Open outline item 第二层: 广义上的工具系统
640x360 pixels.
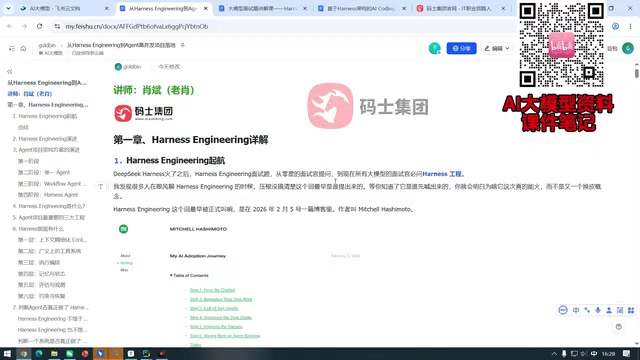pos(49,251)
